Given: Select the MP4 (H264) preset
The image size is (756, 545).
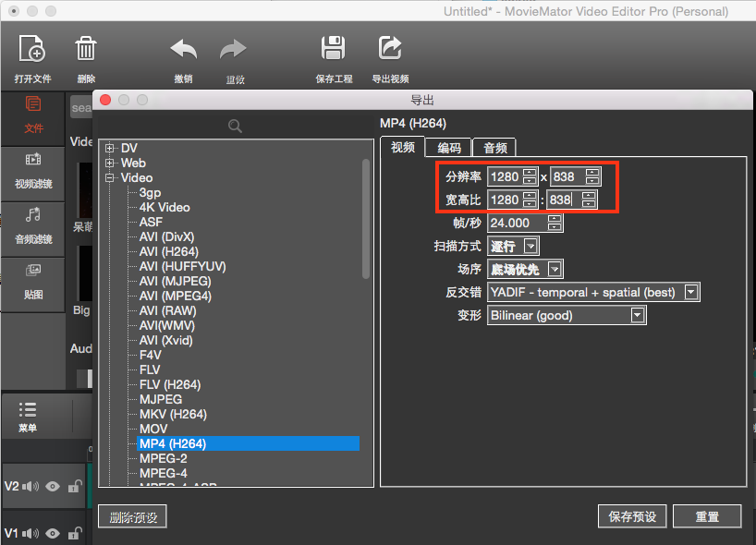Looking at the screenshot, I should tap(249, 443).
